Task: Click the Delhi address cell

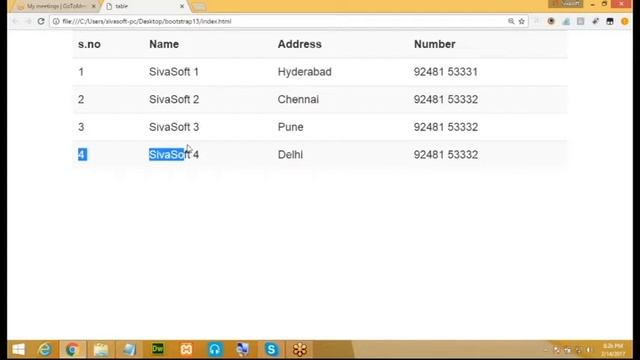Action: click(290, 155)
